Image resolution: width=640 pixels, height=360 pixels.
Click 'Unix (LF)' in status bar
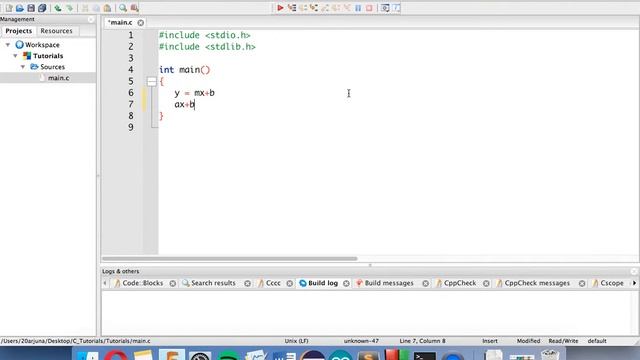pos(296,341)
